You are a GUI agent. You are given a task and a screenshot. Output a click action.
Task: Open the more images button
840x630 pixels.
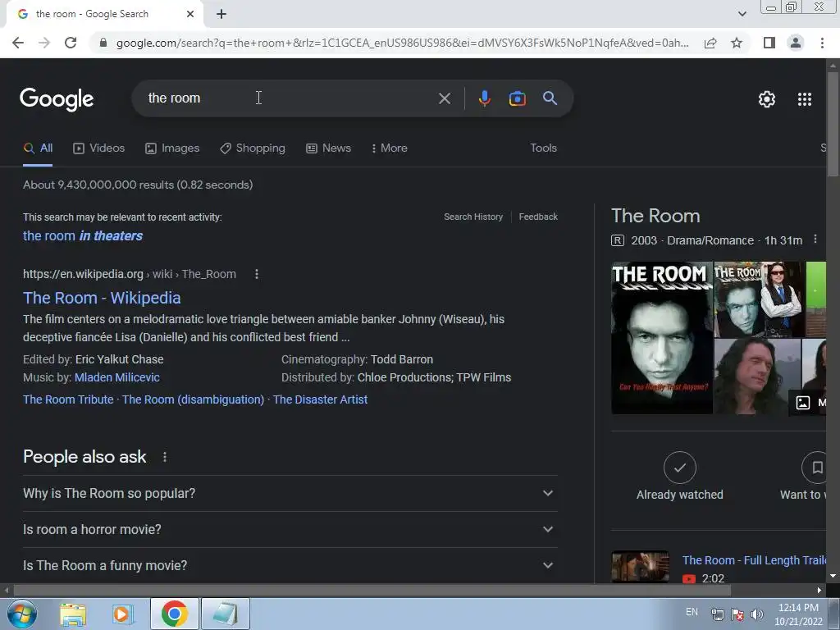point(808,402)
